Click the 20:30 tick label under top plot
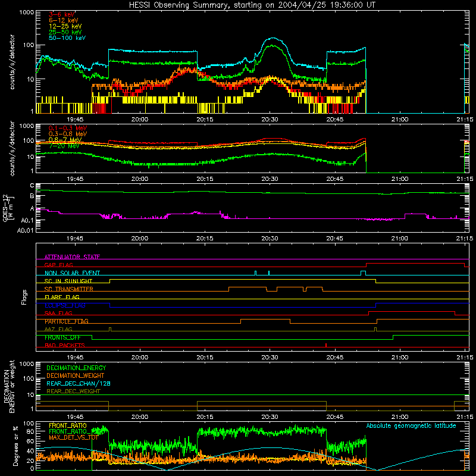The height and width of the screenshot is (476, 476). (x=270, y=120)
